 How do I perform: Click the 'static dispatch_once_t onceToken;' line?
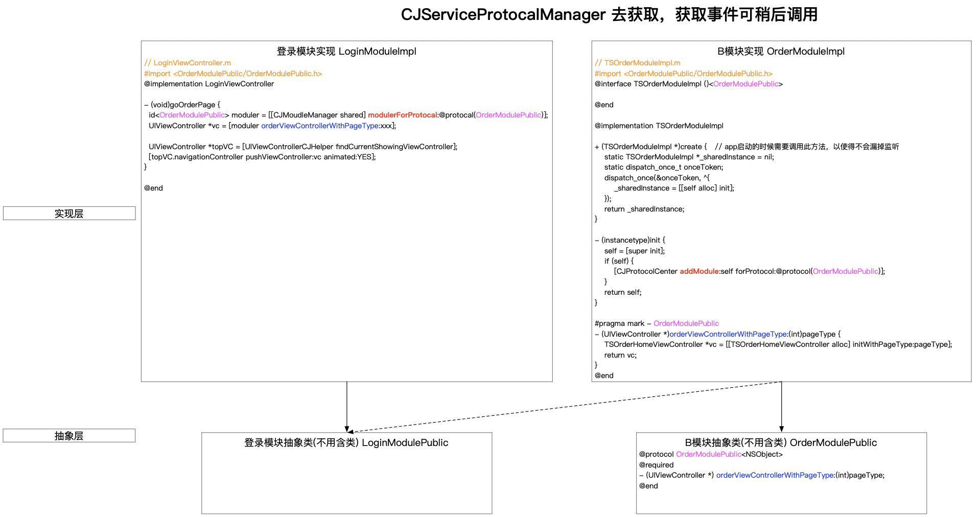click(x=664, y=167)
